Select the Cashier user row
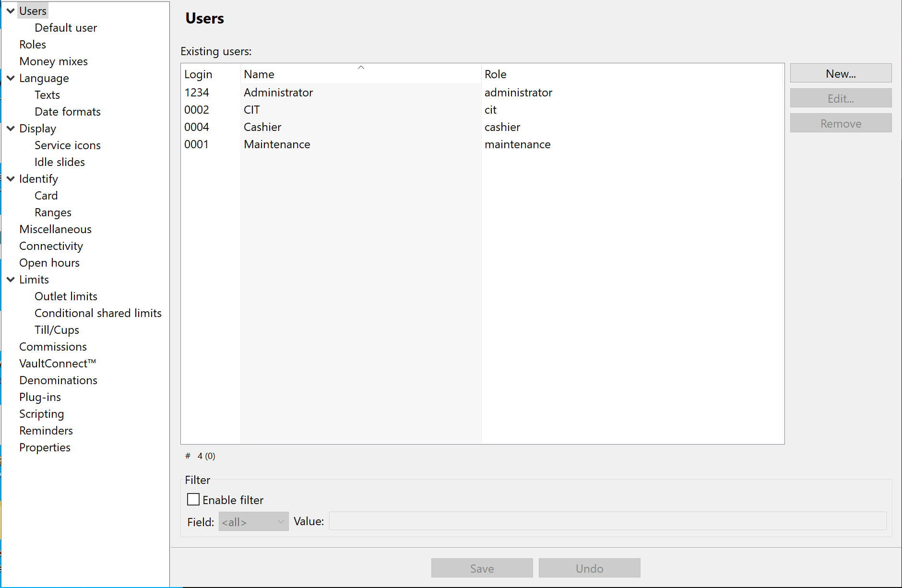The width and height of the screenshot is (902, 588). 336,127
